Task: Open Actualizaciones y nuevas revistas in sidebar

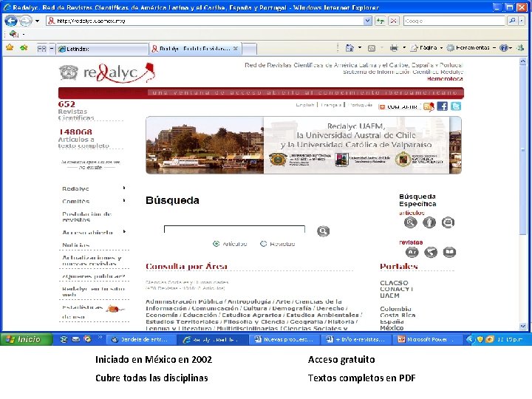Action: pyautogui.click(x=92, y=261)
